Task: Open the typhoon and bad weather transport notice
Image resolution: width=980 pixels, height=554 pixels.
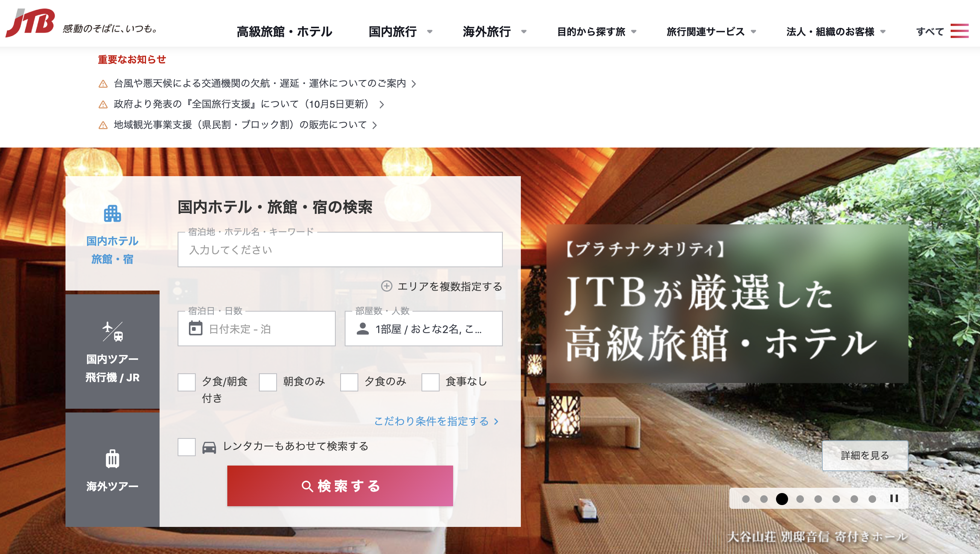Action: (260, 83)
